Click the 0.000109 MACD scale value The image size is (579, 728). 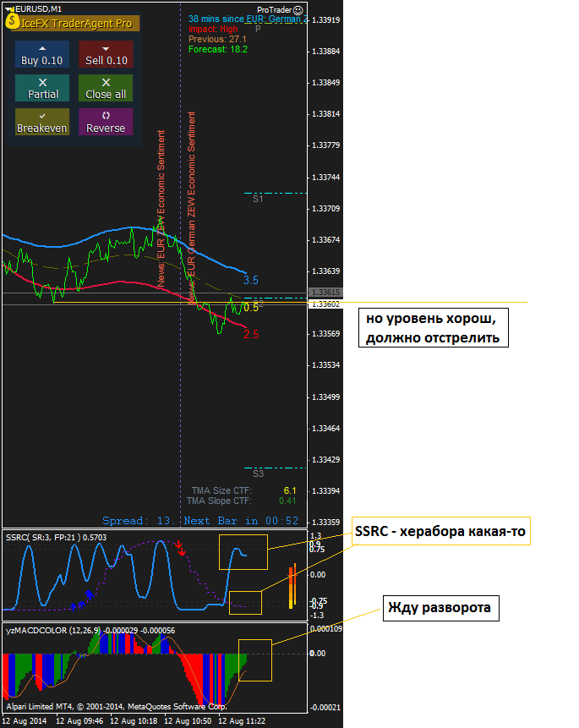pyautogui.click(x=326, y=629)
